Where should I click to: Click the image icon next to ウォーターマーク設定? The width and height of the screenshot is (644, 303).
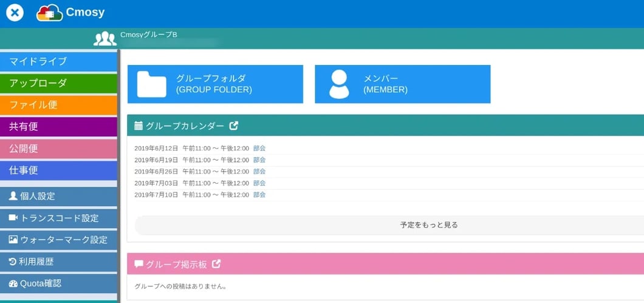pos(13,239)
